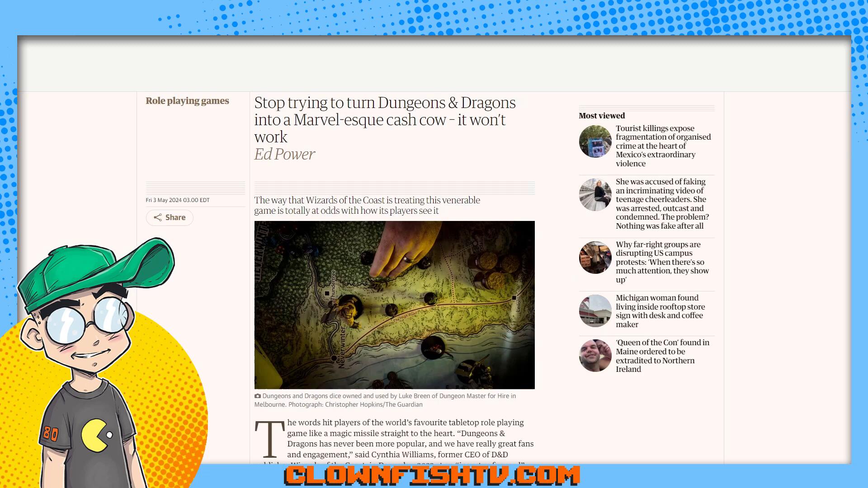Click the campus protests story thumbnail
868x488 pixels.
click(x=595, y=258)
